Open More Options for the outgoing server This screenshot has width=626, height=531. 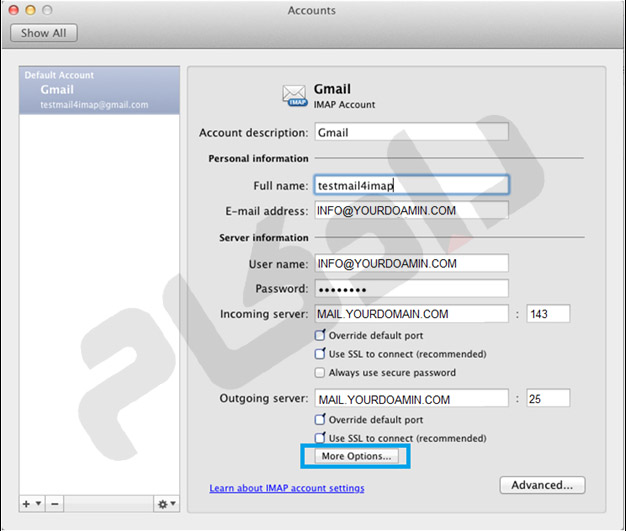(x=357, y=456)
